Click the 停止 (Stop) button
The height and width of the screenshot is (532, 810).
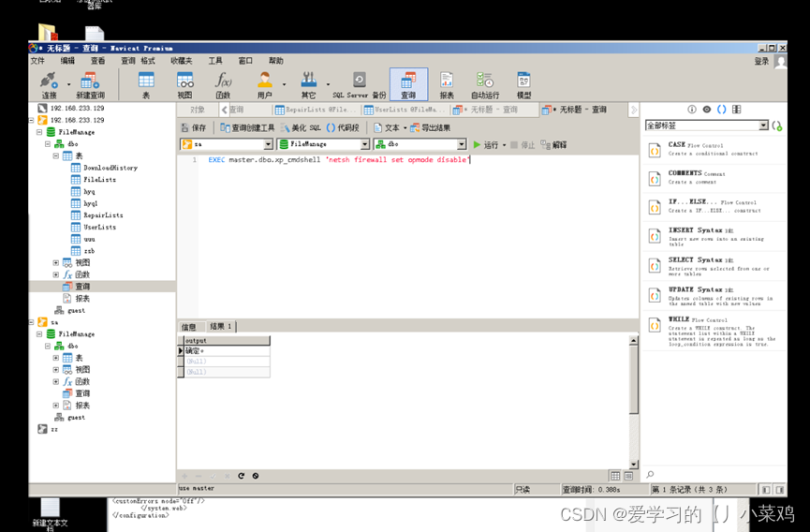(523, 144)
